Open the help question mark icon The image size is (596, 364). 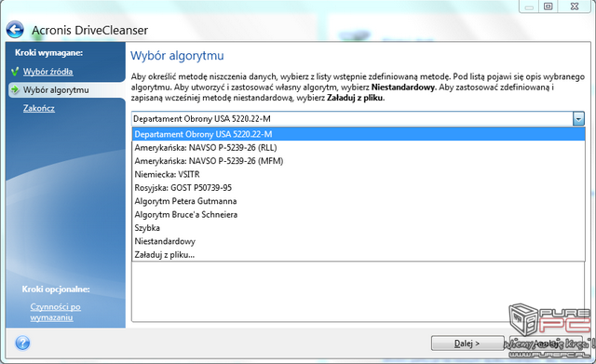(x=22, y=344)
